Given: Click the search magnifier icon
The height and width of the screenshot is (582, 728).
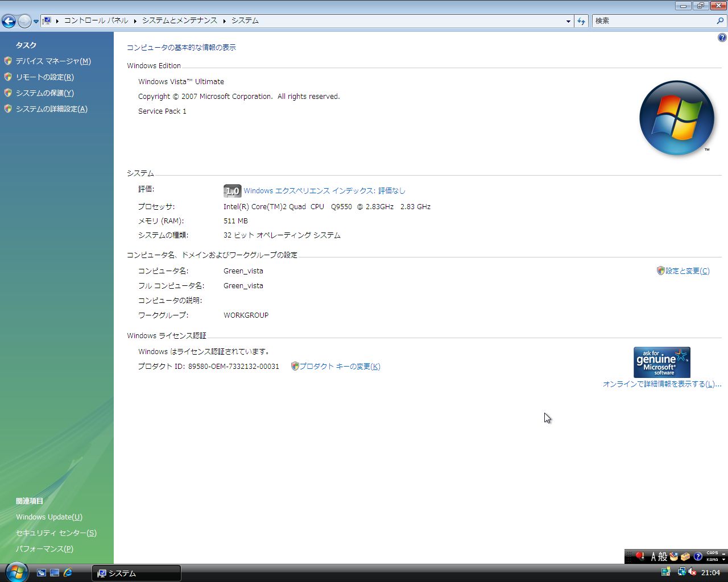Looking at the screenshot, I should 721,21.
